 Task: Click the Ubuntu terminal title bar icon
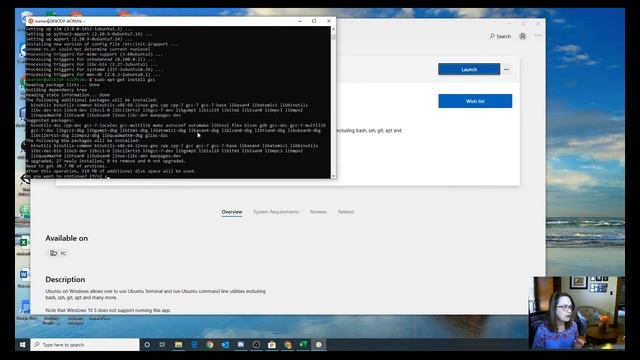pos(31,21)
